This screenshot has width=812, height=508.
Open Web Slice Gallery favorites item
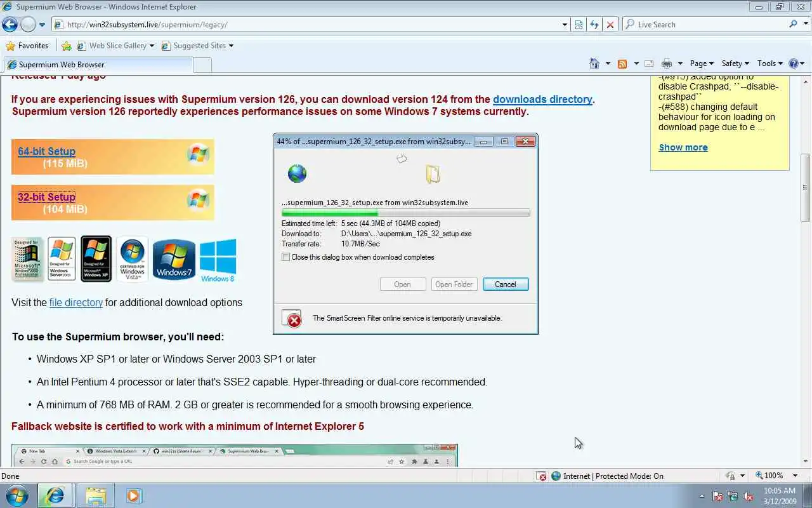tap(115, 46)
